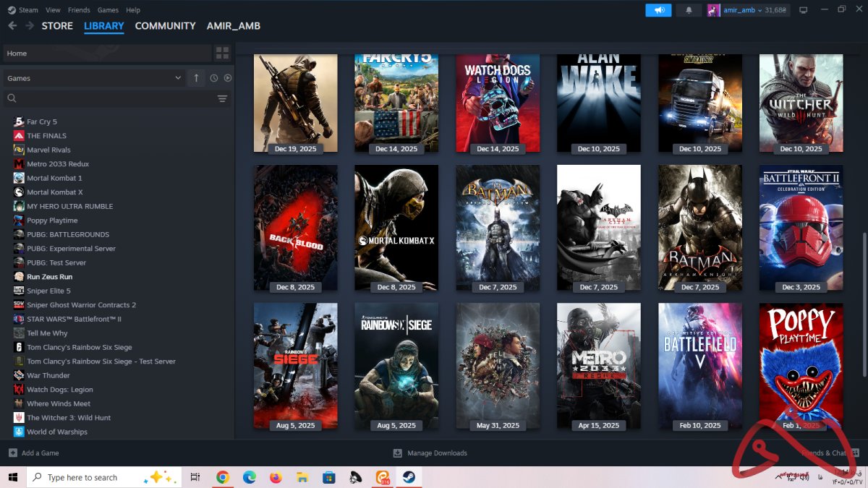Switch to the COMMUNITY tab

pos(166,25)
